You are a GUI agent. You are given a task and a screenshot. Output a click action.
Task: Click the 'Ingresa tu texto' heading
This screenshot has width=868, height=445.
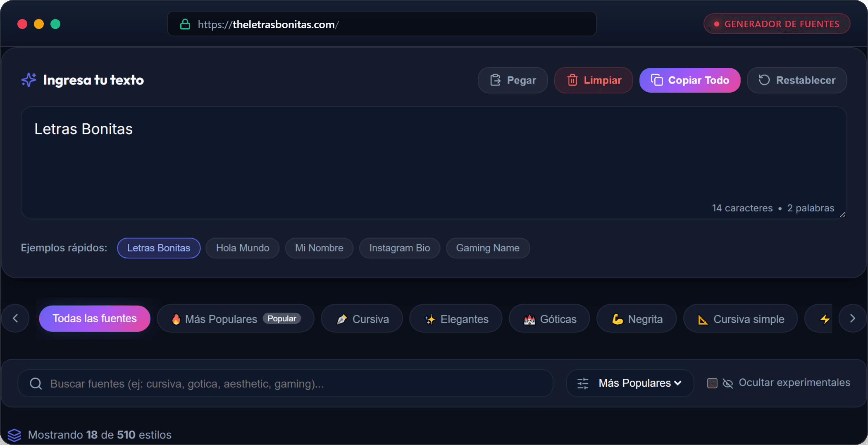tap(93, 80)
